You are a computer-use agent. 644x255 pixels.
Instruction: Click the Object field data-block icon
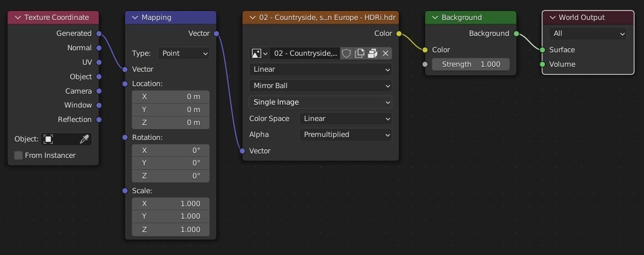click(x=48, y=139)
